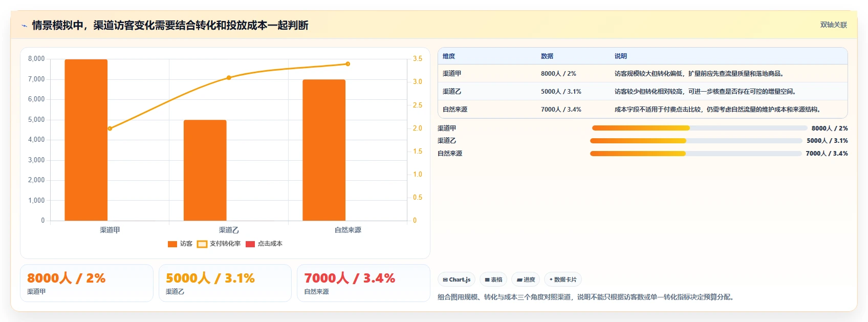Click the 维度 table column header

pos(449,56)
